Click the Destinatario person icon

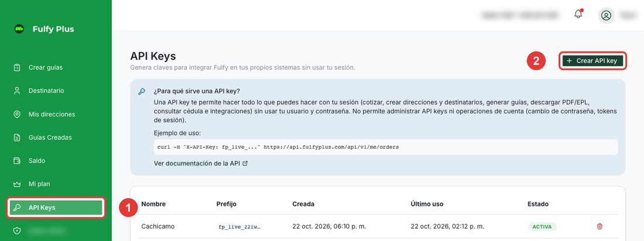[17, 91]
